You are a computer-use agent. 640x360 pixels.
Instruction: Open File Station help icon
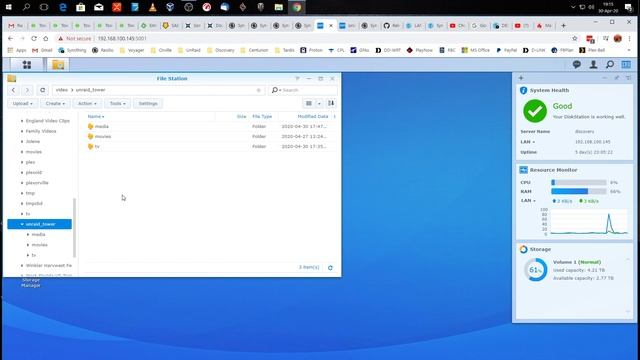pos(297,78)
